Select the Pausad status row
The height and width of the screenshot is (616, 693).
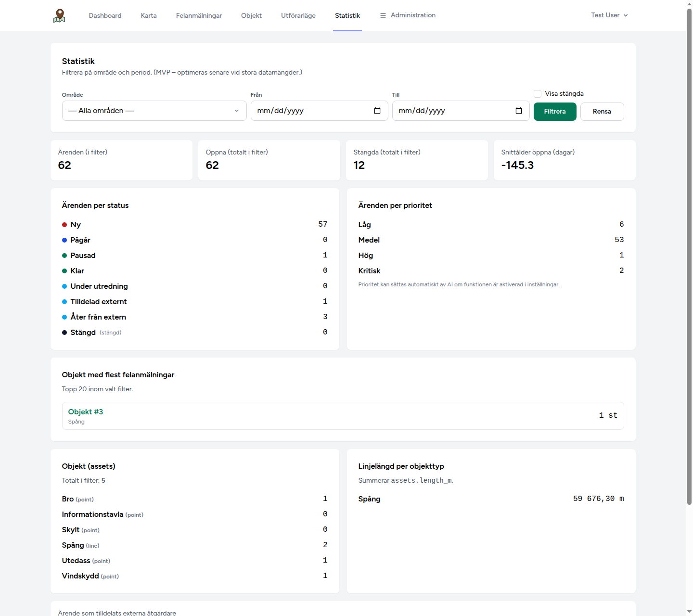(195, 256)
